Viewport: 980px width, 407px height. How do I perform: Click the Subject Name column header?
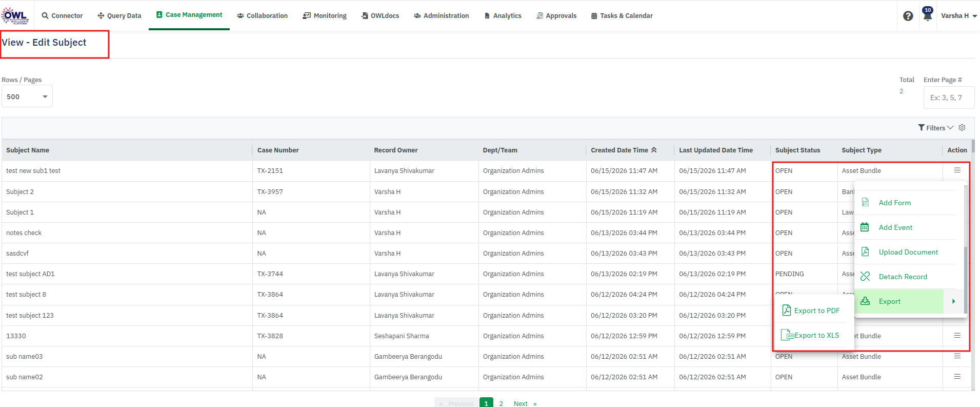[x=28, y=150]
